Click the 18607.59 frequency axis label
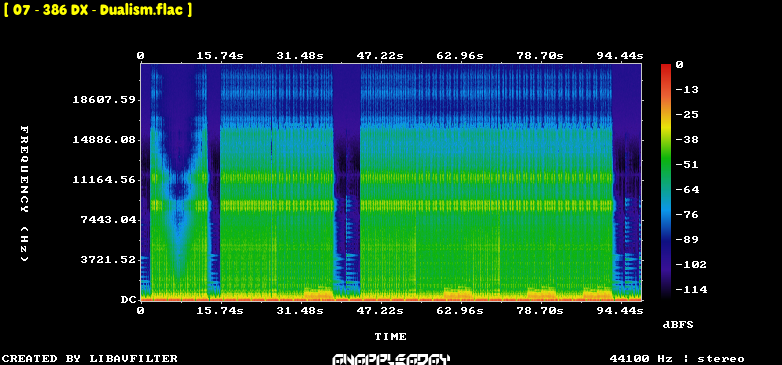Screen dimensions: 782x365 coord(104,100)
